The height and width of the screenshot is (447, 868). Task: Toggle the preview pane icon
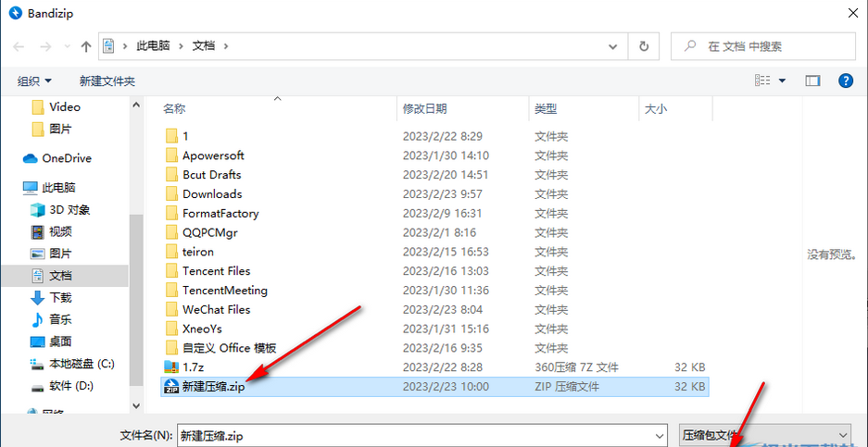812,81
